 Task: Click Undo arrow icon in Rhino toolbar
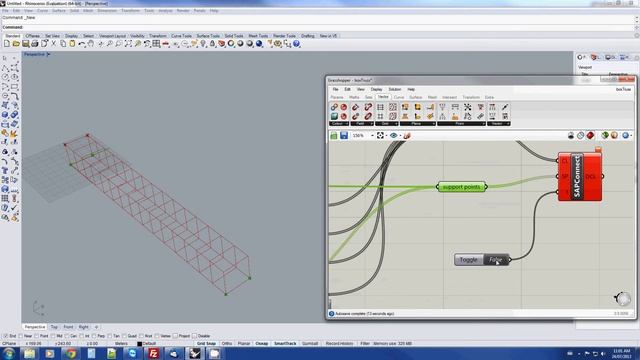pyautogui.click(x=82, y=44)
